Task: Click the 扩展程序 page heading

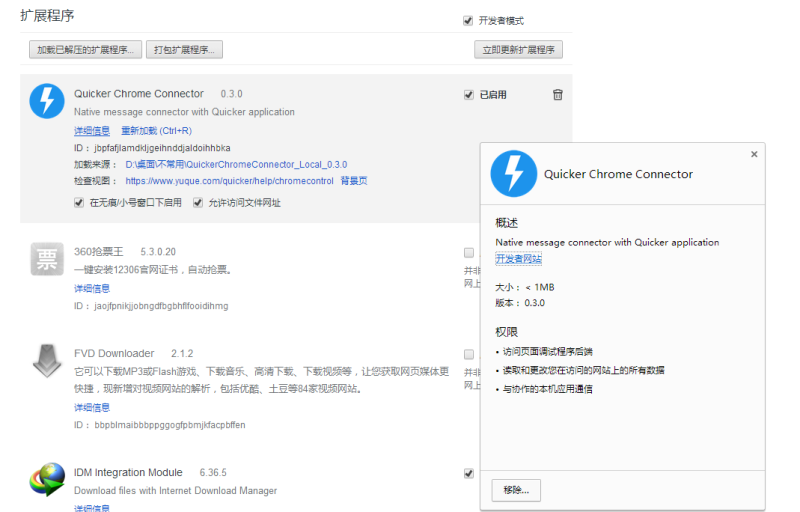Action: (x=47, y=16)
